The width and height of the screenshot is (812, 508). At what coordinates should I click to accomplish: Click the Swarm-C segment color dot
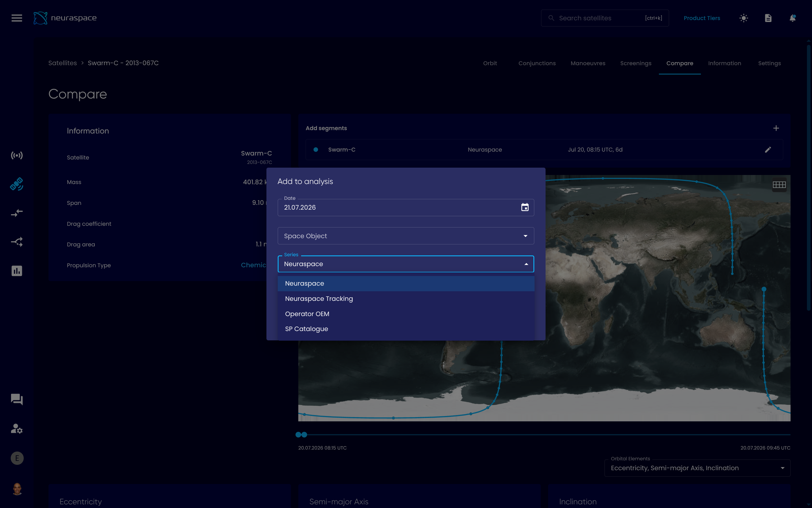[x=316, y=150]
